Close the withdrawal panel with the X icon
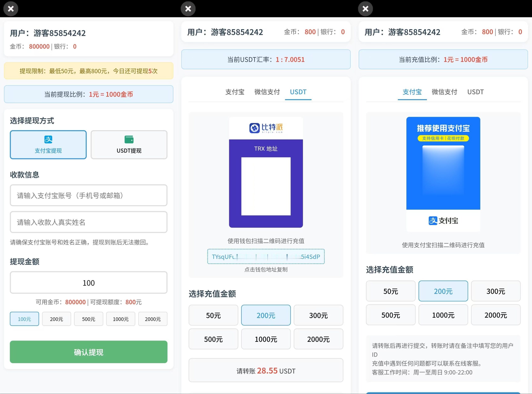 pos(10,9)
